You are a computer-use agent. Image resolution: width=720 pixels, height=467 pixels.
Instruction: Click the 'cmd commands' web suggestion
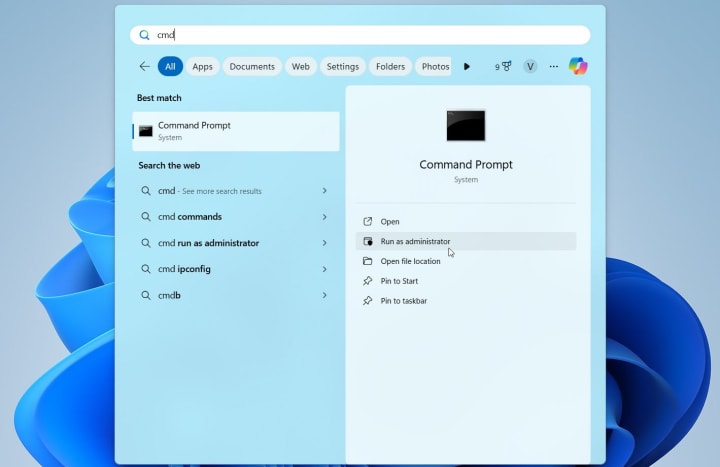(x=236, y=217)
